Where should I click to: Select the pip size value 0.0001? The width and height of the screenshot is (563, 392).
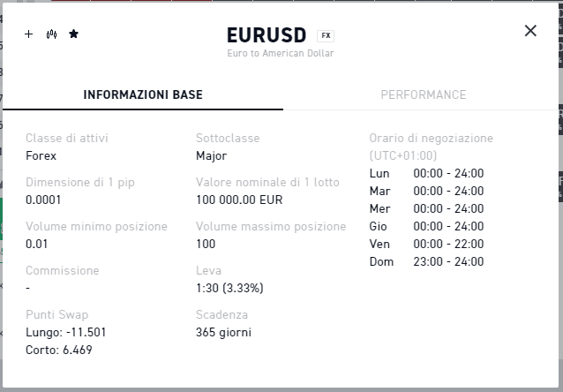[x=43, y=200]
